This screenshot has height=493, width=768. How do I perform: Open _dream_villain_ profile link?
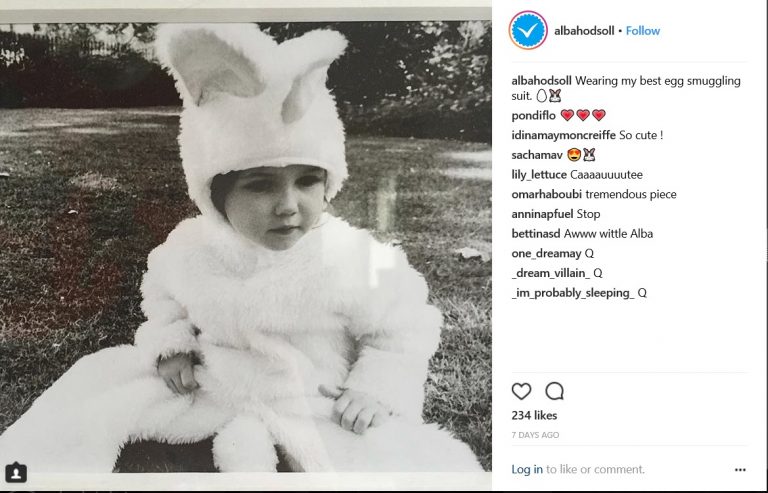coord(550,273)
